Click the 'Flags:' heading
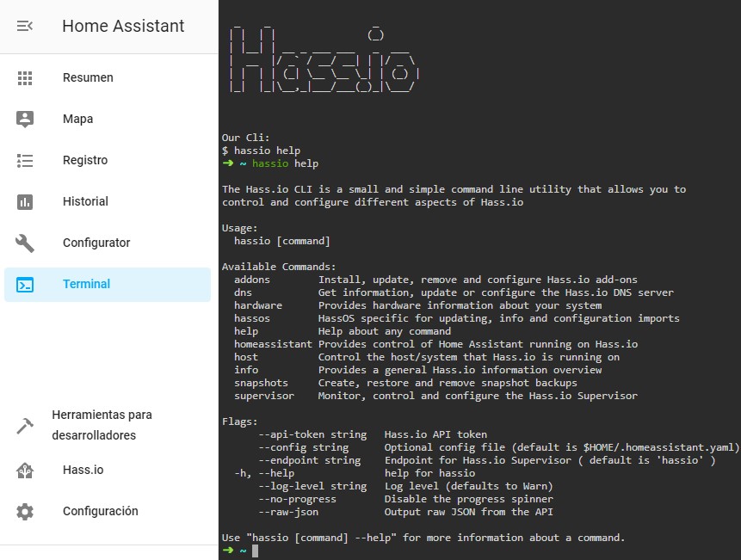The height and width of the screenshot is (560, 741). pos(239,422)
